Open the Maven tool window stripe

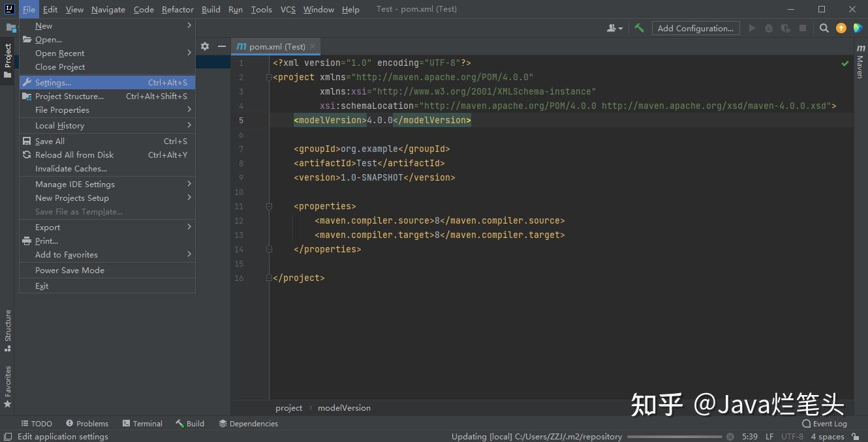[x=860, y=62]
